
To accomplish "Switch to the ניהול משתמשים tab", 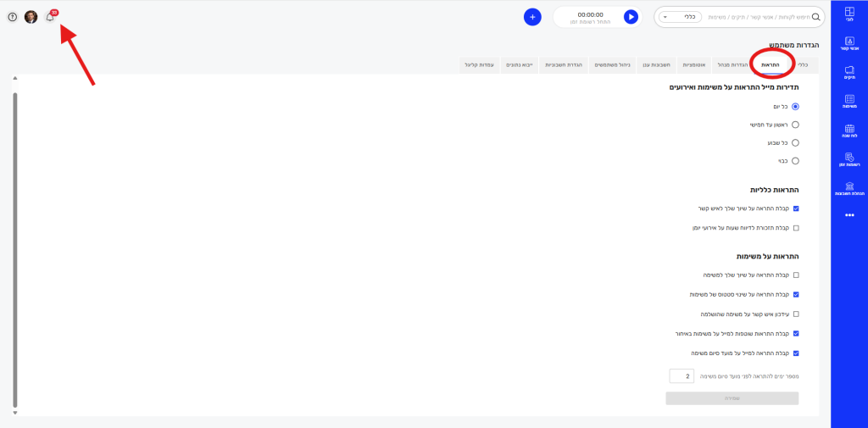I will tap(611, 64).
